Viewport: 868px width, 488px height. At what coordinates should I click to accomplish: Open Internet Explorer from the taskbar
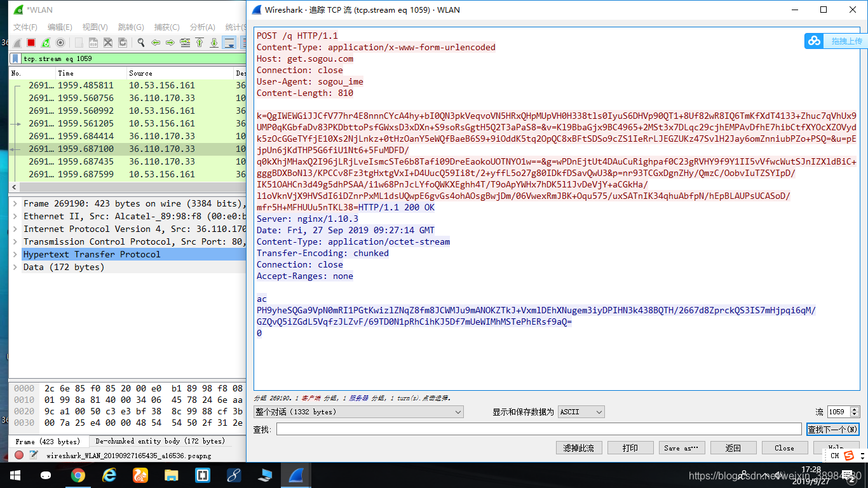[109, 475]
